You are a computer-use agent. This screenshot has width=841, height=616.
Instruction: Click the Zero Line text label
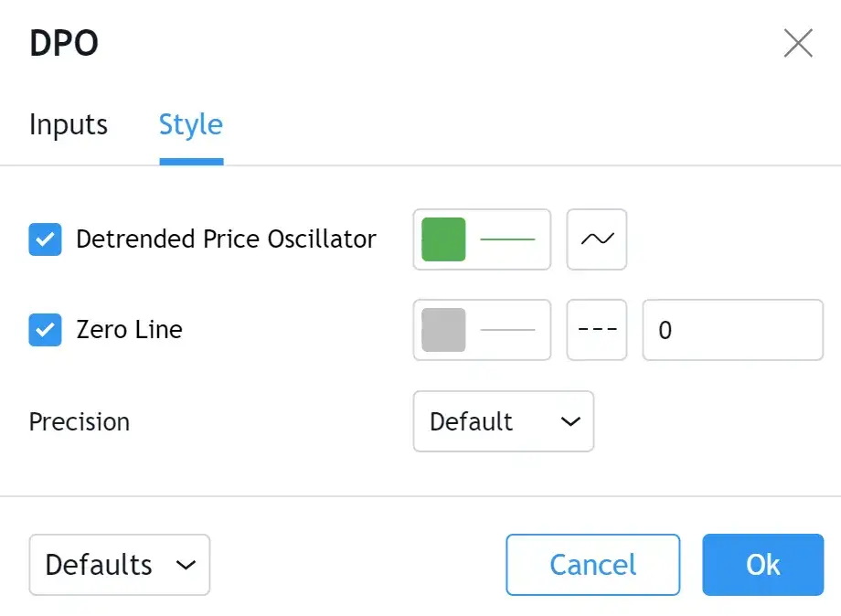(129, 330)
